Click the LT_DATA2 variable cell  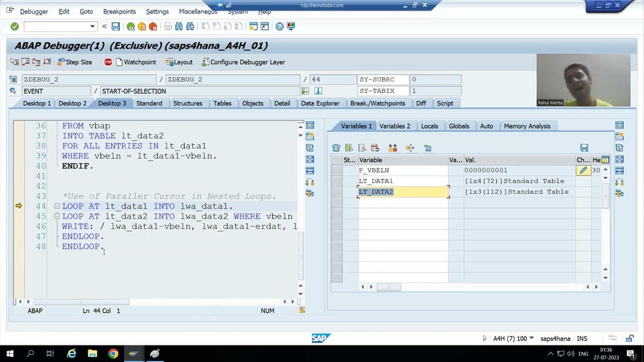tap(403, 192)
